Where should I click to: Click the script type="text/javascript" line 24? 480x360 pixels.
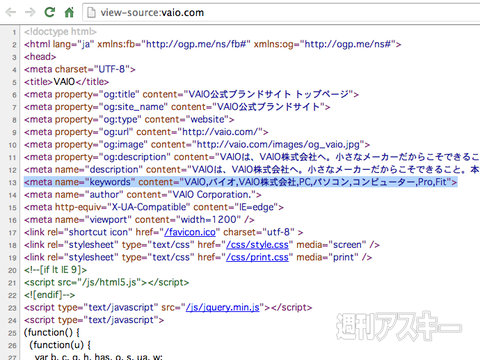pyautogui.click(x=94, y=320)
